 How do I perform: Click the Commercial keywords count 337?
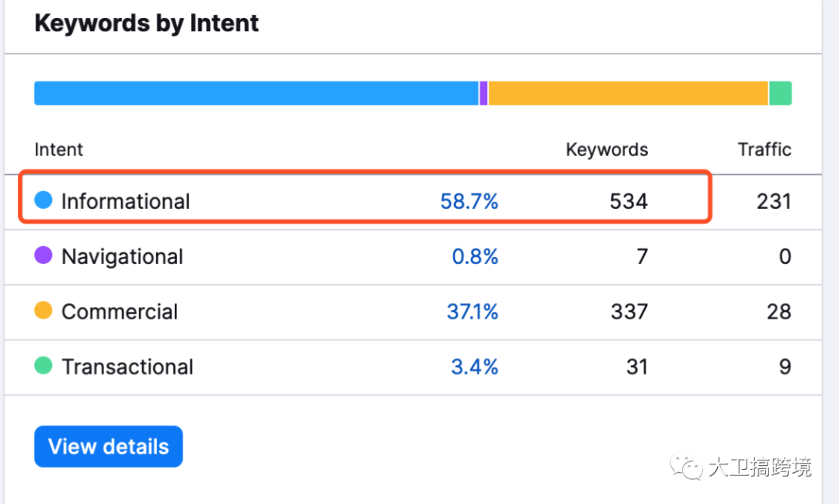(628, 311)
